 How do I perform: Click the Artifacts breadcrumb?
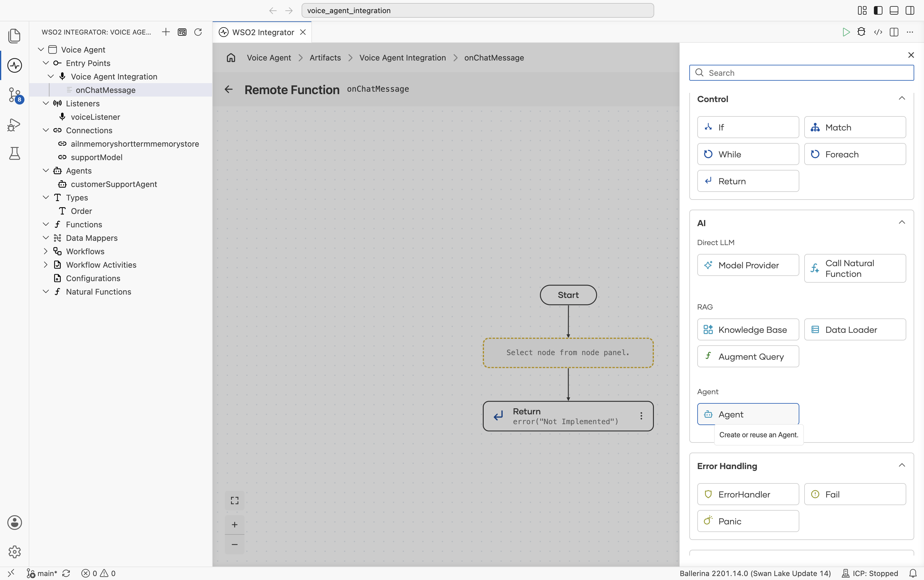pyautogui.click(x=325, y=57)
